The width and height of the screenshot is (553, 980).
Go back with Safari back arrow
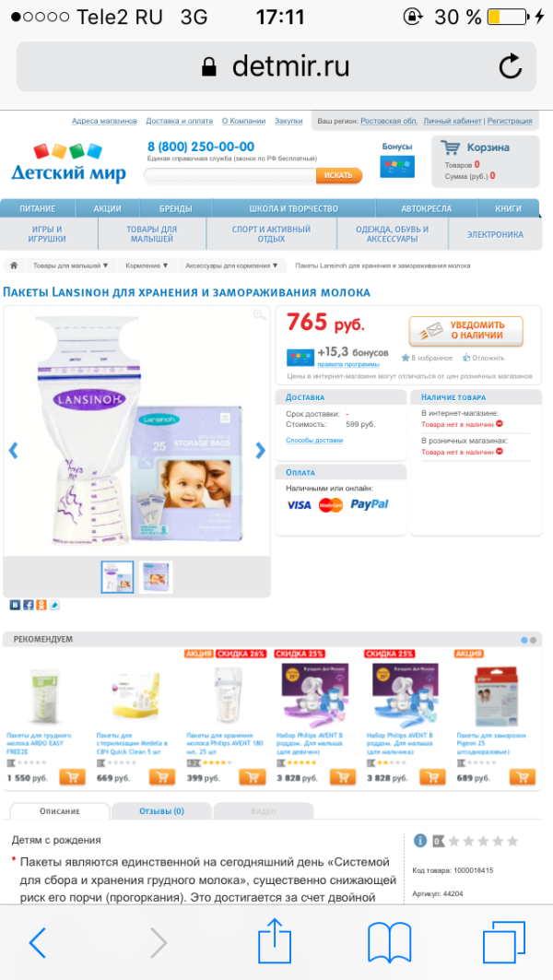(x=38, y=942)
